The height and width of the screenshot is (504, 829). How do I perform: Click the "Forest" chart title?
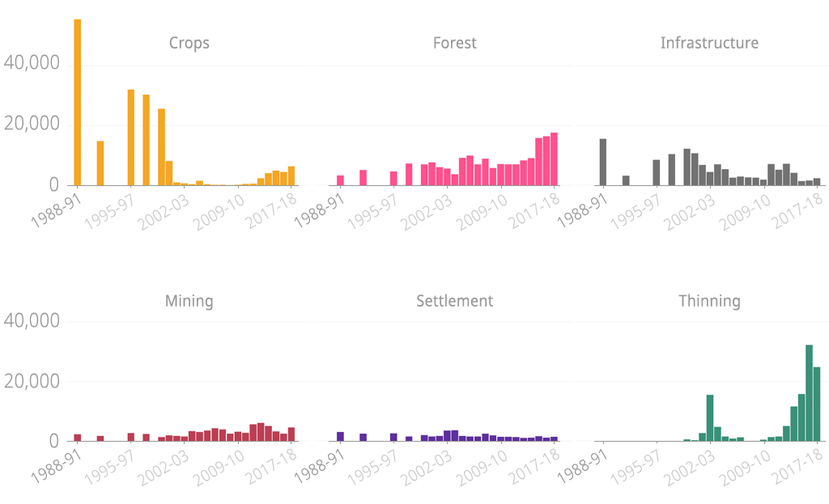pyautogui.click(x=454, y=43)
